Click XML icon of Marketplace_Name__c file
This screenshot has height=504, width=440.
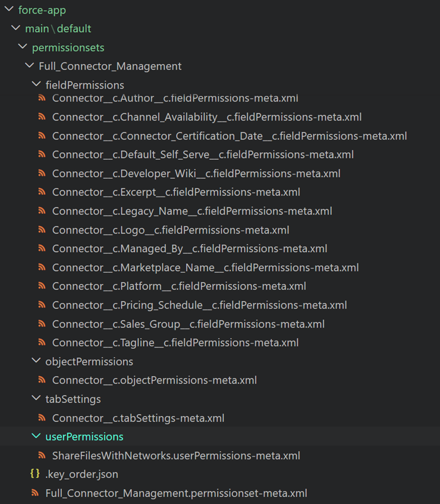(42, 267)
